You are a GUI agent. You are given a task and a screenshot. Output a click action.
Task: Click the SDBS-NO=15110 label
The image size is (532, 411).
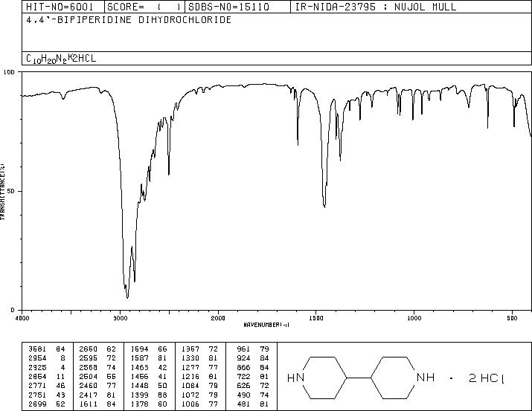click(228, 7)
